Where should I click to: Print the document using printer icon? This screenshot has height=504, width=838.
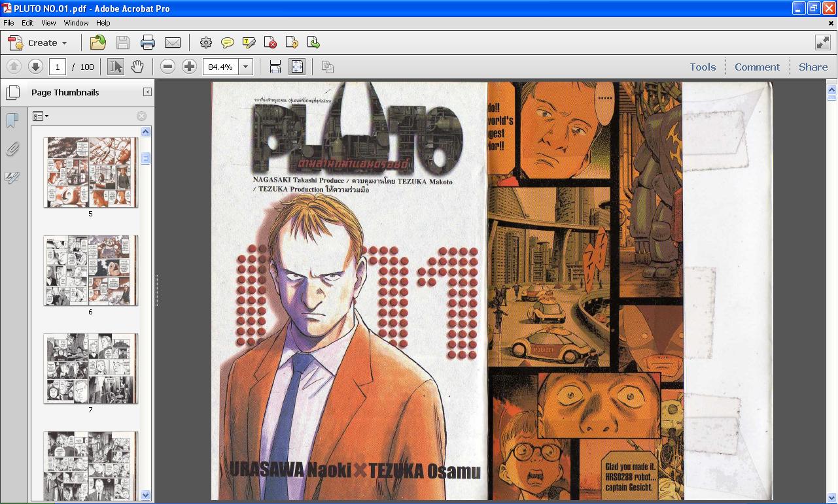[x=148, y=43]
